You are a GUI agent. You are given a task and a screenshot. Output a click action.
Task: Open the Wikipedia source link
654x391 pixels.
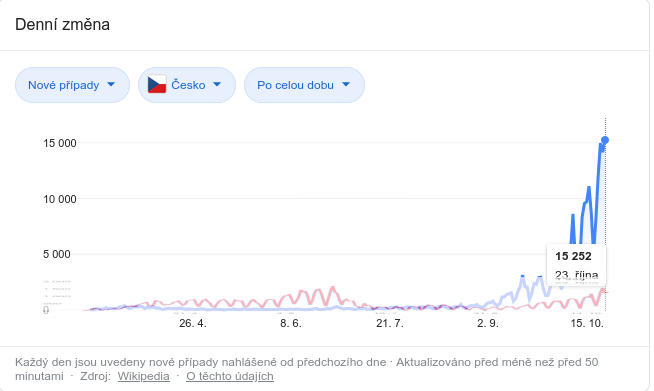(143, 376)
